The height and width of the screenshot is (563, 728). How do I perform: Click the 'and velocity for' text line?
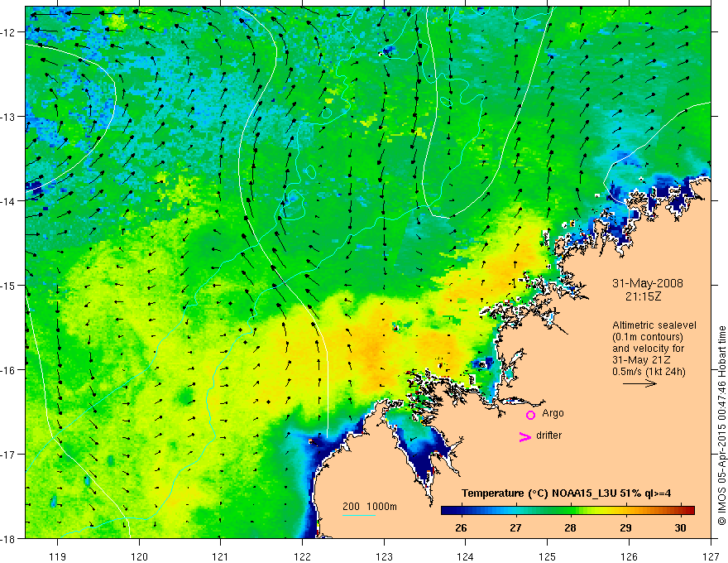648,349
